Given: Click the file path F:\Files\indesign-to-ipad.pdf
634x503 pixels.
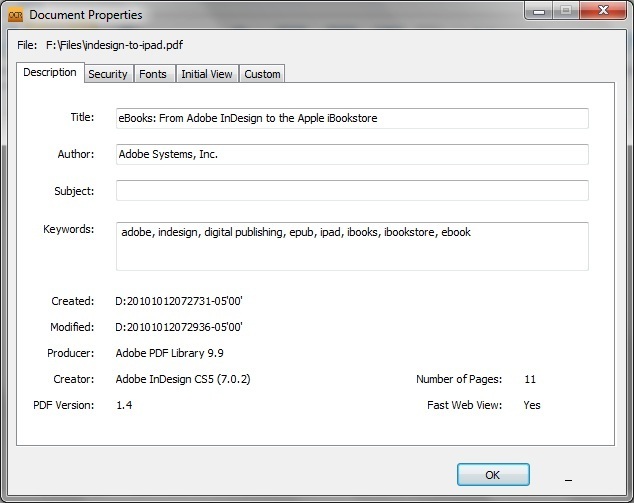Looking at the screenshot, I should pos(114,45).
